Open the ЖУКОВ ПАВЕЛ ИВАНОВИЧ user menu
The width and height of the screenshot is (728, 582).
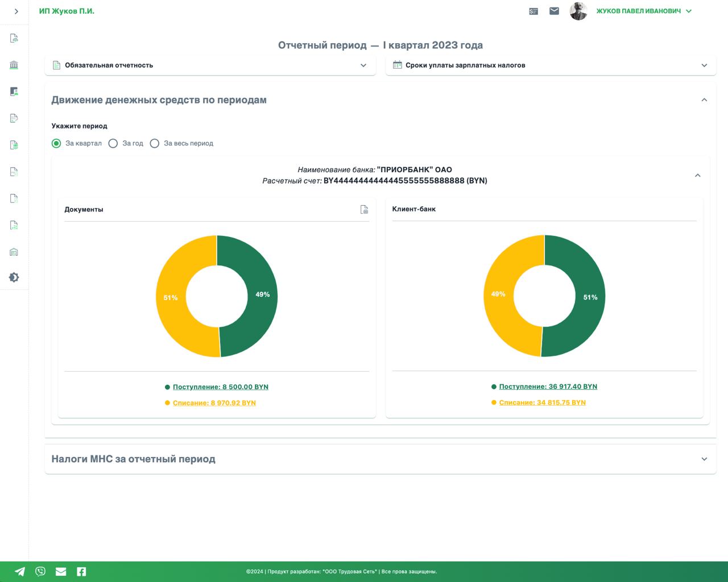(x=644, y=11)
